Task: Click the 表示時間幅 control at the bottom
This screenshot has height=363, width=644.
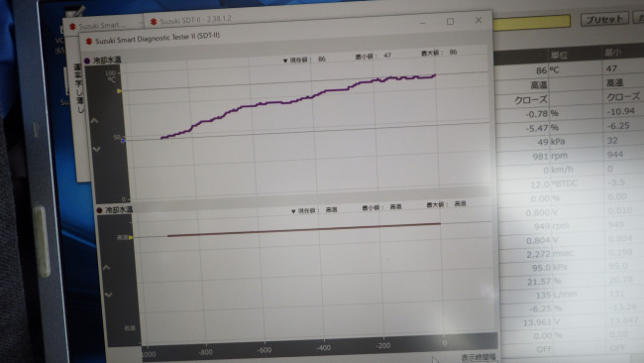Action: point(479,357)
